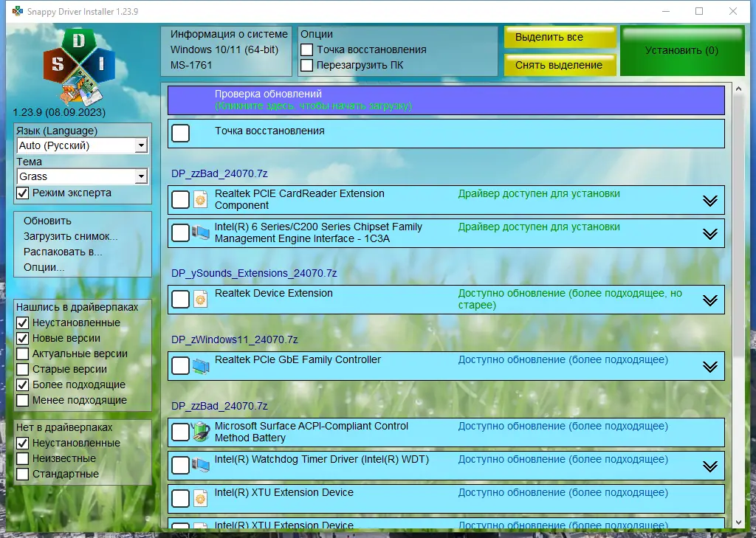Screen dimensions: 756x538
Task: Open the Язык (Language) dropdown
Action: click(x=83, y=145)
